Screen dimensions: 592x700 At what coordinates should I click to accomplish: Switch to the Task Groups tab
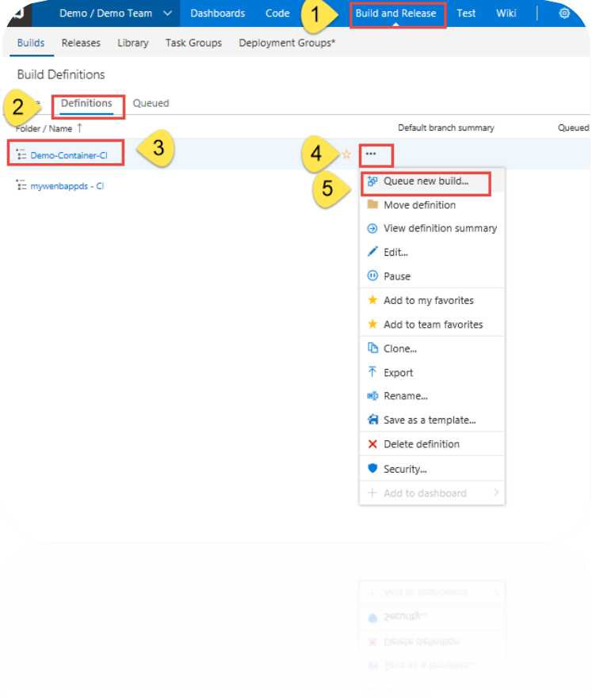pos(193,43)
